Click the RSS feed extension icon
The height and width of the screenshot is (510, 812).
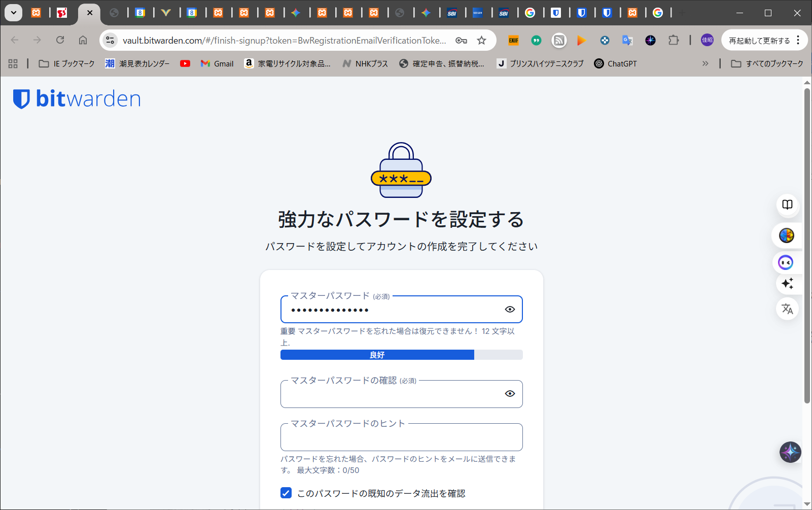pyautogui.click(x=559, y=40)
